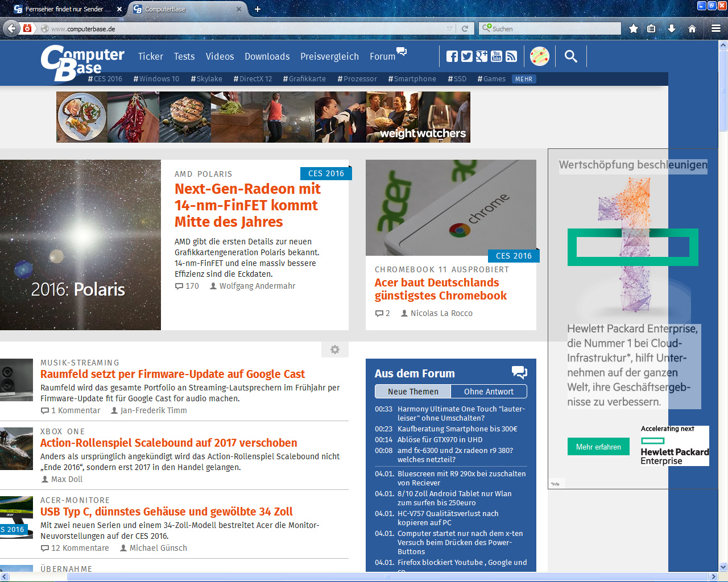This screenshot has height=582, width=728.
Task: Select the #Prozessor topic tag
Action: click(x=357, y=79)
